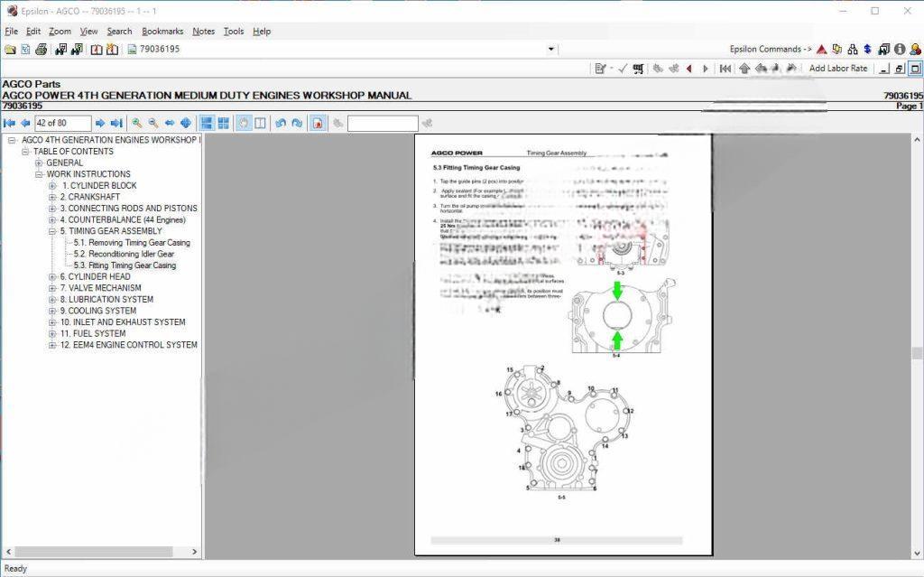
Task: Collapse the 5. TIMING GEAR ASSEMBLY node
Action: tap(52, 231)
